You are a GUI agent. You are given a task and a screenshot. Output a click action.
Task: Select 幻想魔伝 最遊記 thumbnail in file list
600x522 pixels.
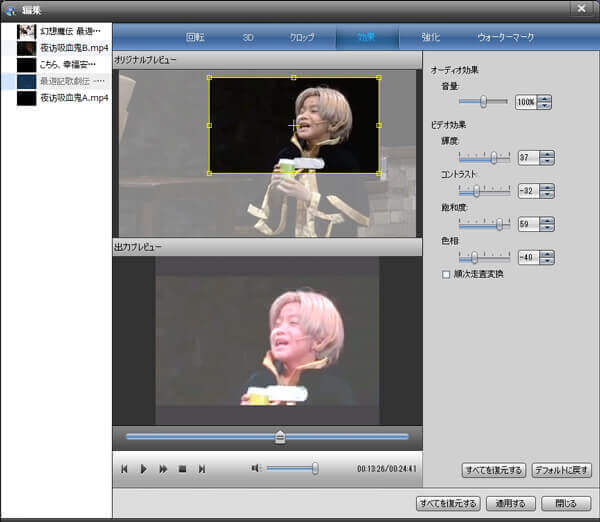(x=27, y=32)
